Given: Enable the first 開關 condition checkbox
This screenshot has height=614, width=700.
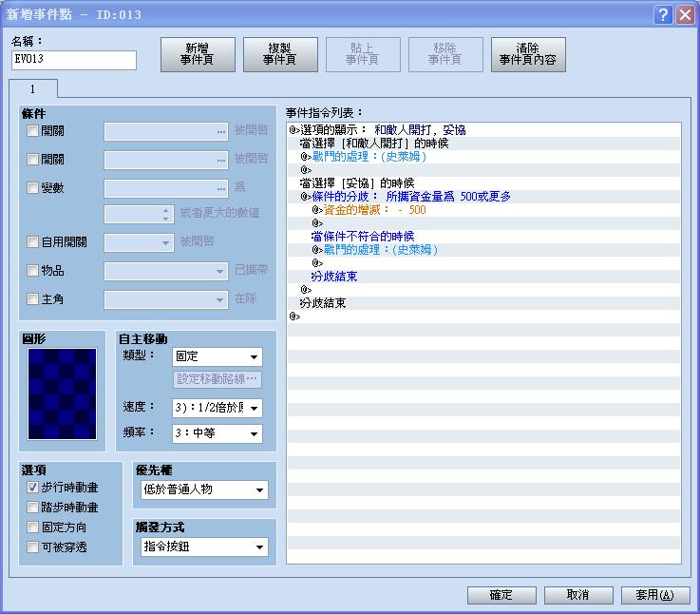Looking at the screenshot, I should coord(32,130).
